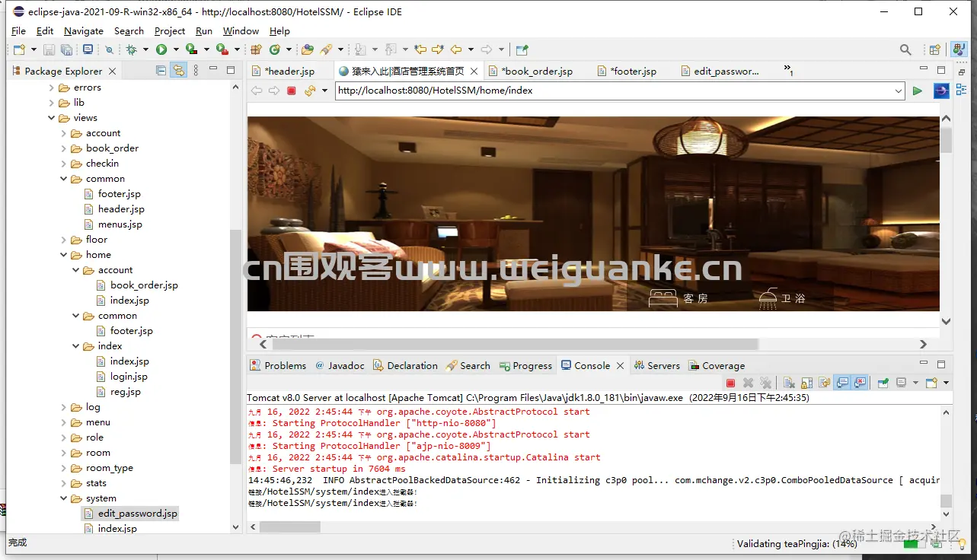Click the toolbar Search magnifier icon
The image size is (977, 560).
(905, 49)
